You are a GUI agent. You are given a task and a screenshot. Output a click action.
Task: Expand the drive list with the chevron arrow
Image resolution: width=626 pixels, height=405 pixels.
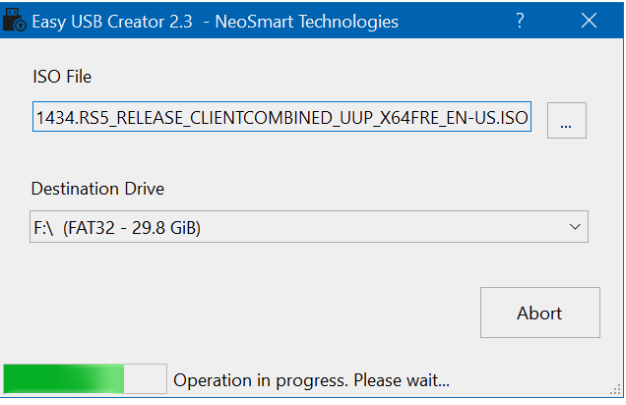tap(575, 227)
